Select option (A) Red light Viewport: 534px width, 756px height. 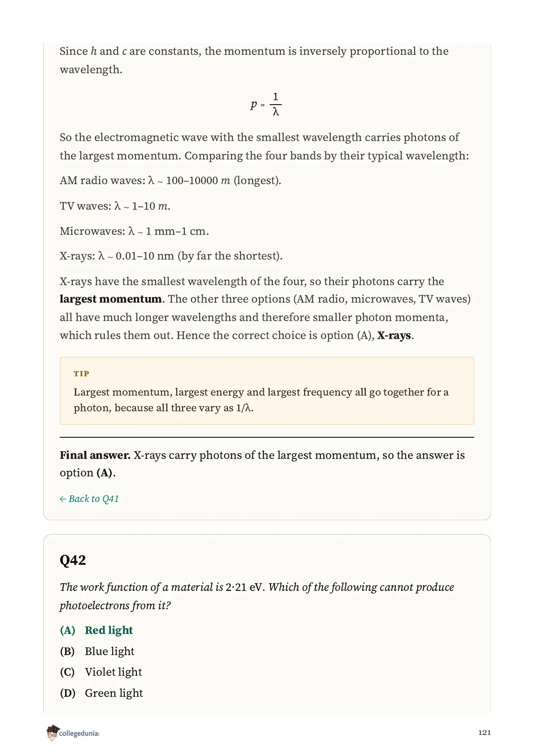pos(96,630)
